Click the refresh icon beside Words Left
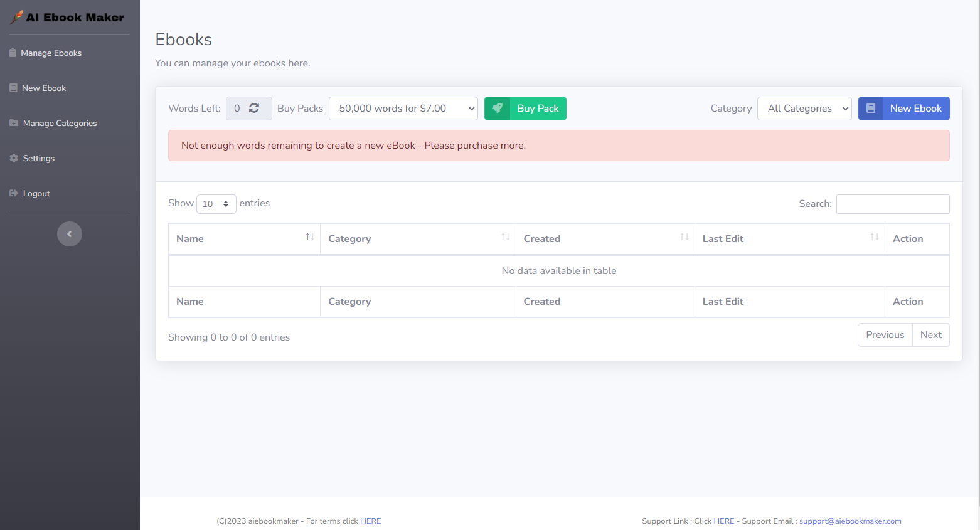980x530 pixels. [x=254, y=109]
